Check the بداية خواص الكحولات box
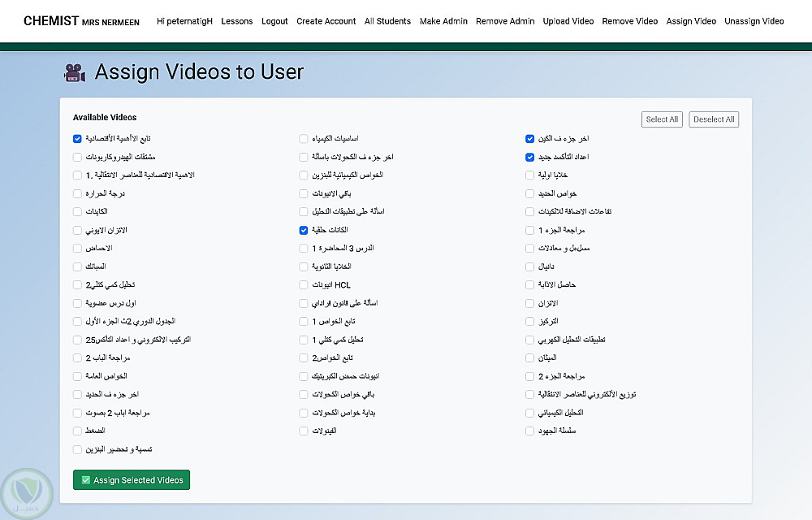The image size is (812, 520). coord(304,413)
